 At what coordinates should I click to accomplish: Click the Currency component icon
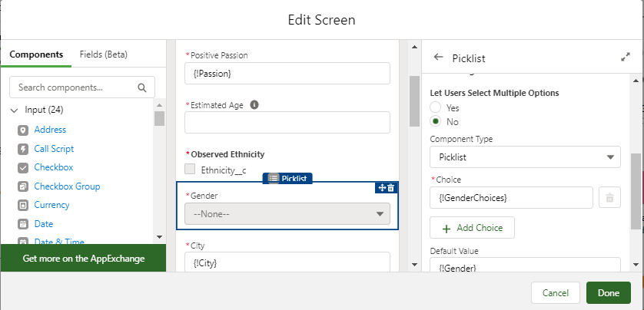click(x=23, y=205)
